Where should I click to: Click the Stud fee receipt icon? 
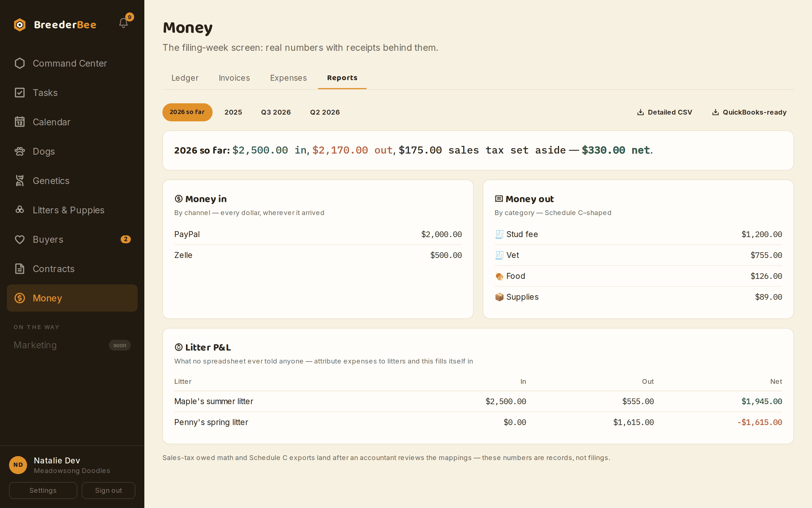click(x=499, y=235)
